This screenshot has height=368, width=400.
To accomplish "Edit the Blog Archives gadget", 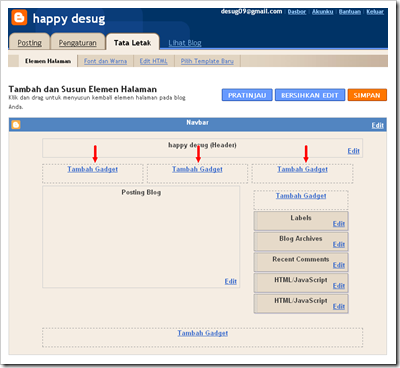I will pos(339,244).
